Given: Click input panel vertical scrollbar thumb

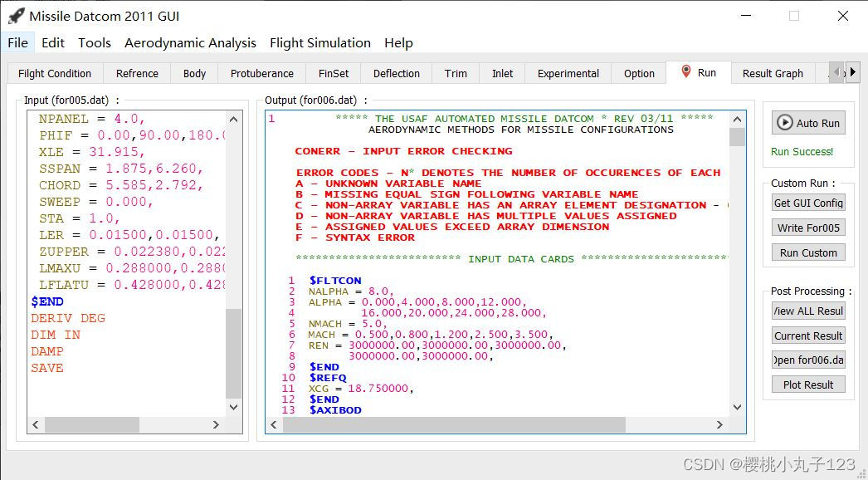Looking at the screenshot, I should coord(234,353).
